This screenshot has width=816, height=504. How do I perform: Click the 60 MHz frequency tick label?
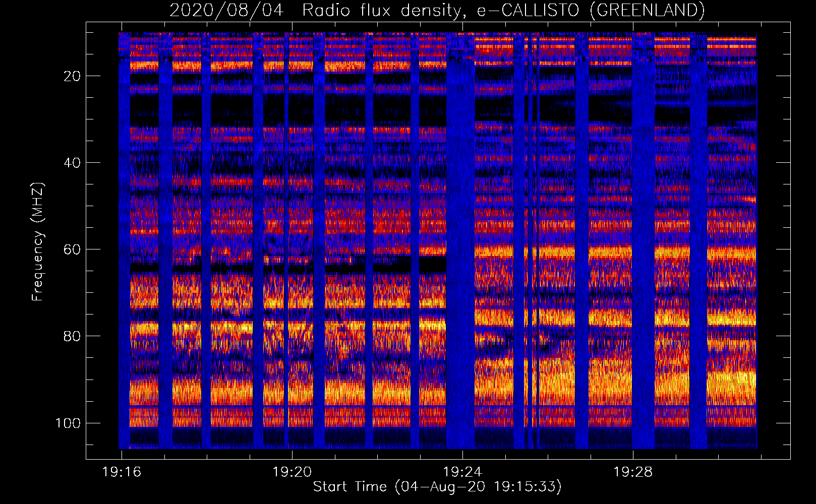click(72, 249)
